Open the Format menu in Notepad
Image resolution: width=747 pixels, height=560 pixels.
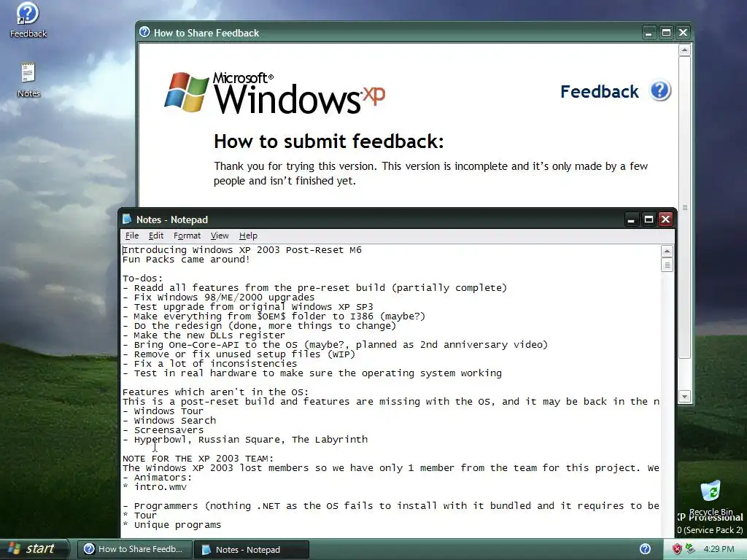(x=187, y=236)
